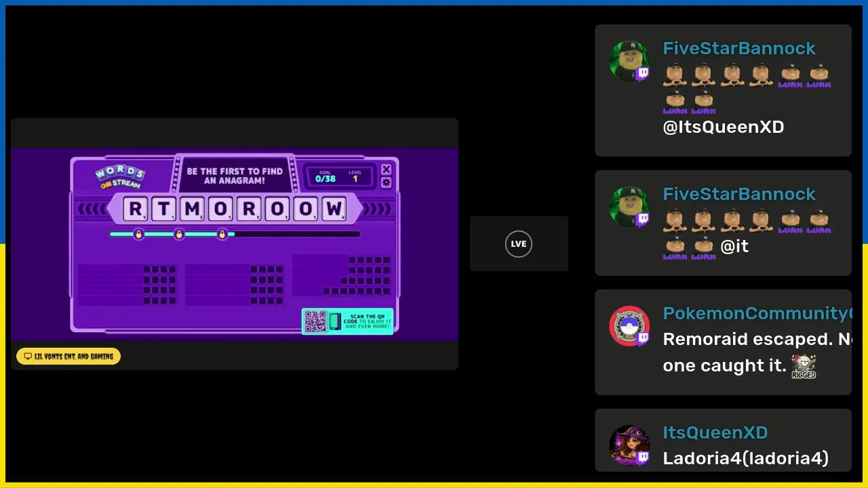The height and width of the screenshot is (488, 868).
Task: Click the @ItsQueenXD mention text
Action: [x=724, y=127]
